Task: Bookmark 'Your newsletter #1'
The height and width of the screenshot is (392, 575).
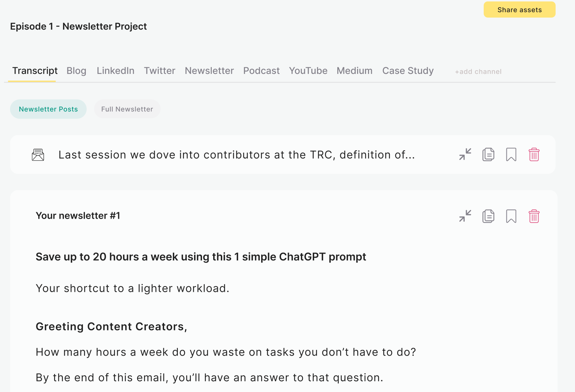Action: [511, 216]
